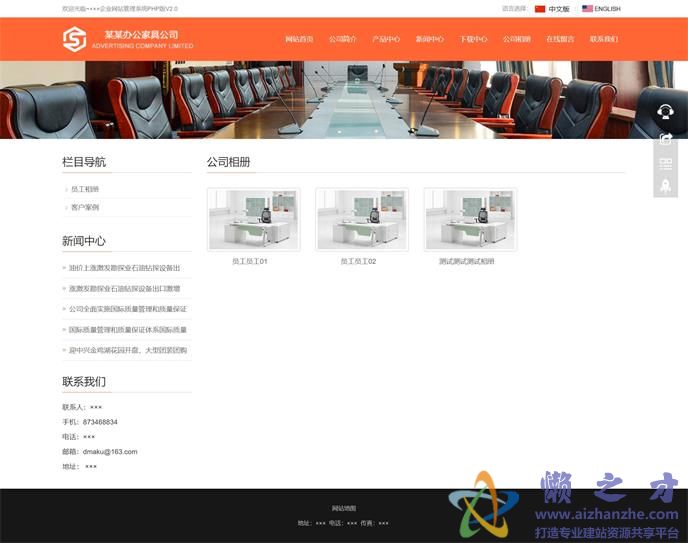Open news item mentioning 金鸡湖花园开盘

[x=128, y=350]
